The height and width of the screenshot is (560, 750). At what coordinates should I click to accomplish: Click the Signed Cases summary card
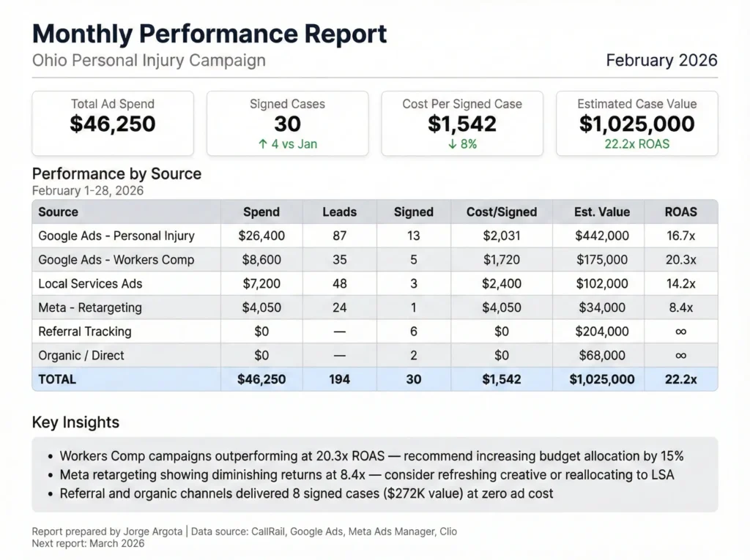[287, 123]
